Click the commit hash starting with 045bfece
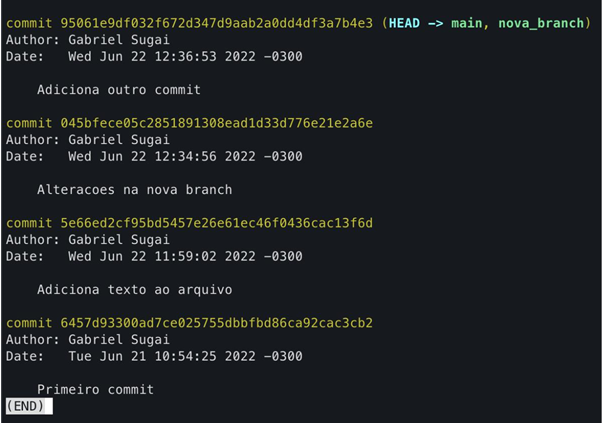The image size is (602, 424). [217, 123]
